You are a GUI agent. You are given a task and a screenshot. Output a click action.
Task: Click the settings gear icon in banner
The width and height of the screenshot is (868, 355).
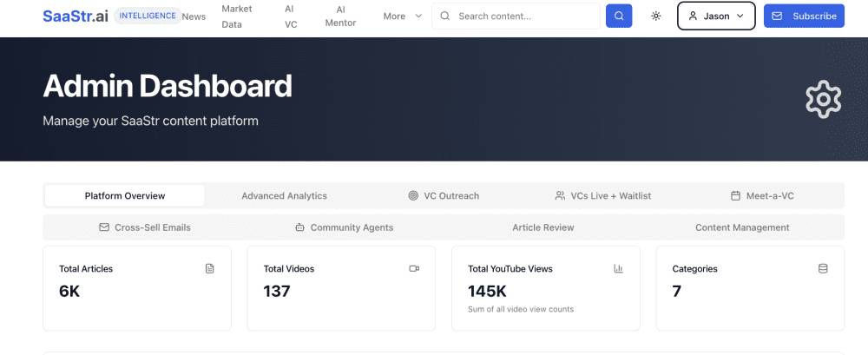[823, 99]
